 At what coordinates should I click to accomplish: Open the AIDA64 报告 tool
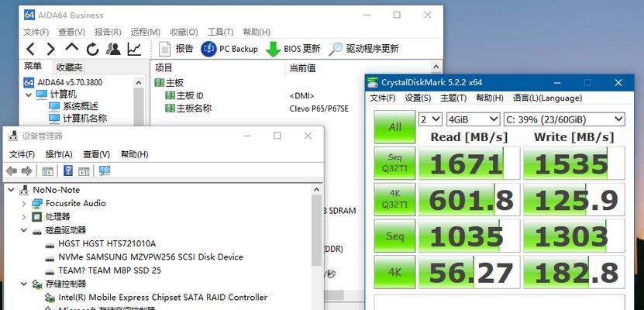(x=176, y=49)
